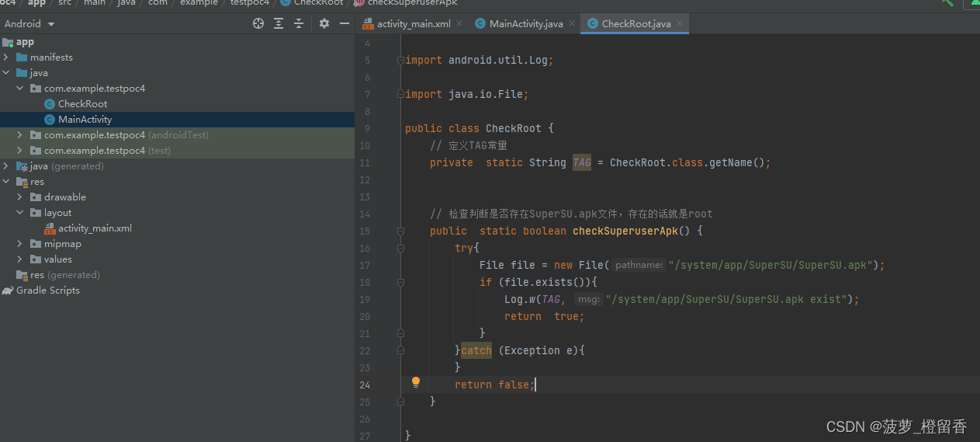The width and height of the screenshot is (980, 442).
Task: Open Project panel gear options
Action: click(324, 24)
